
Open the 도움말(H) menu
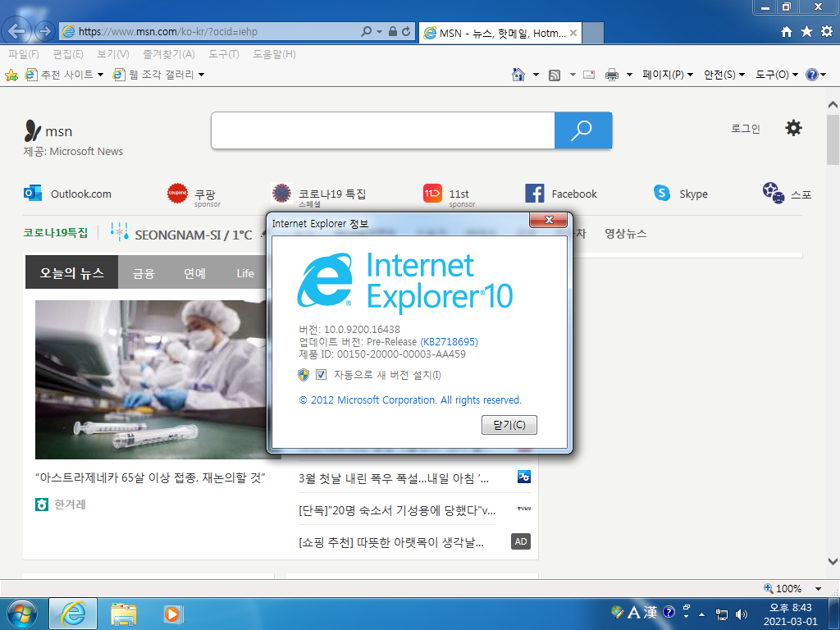[274, 54]
